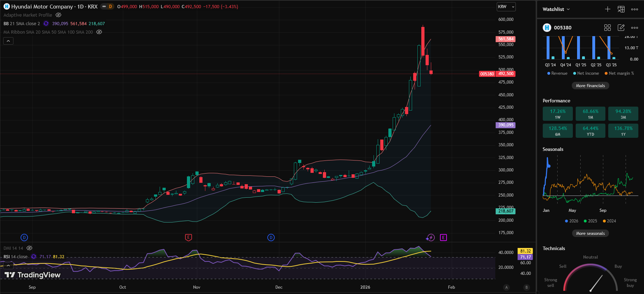Show the hidden Adaptive Market Profile indicator

[59, 15]
